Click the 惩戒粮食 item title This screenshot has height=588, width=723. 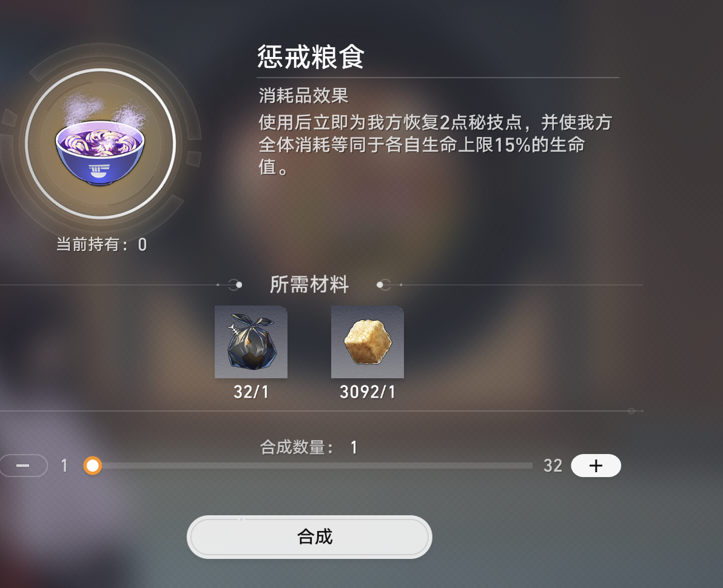[311, 57]
